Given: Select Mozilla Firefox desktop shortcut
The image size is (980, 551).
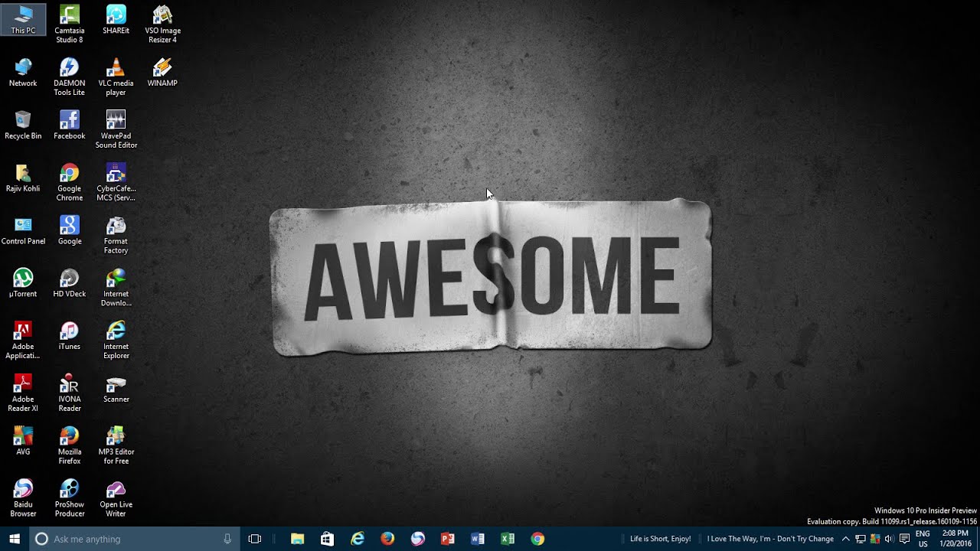Looking at the screenshot, I should [x=69, y=445].
